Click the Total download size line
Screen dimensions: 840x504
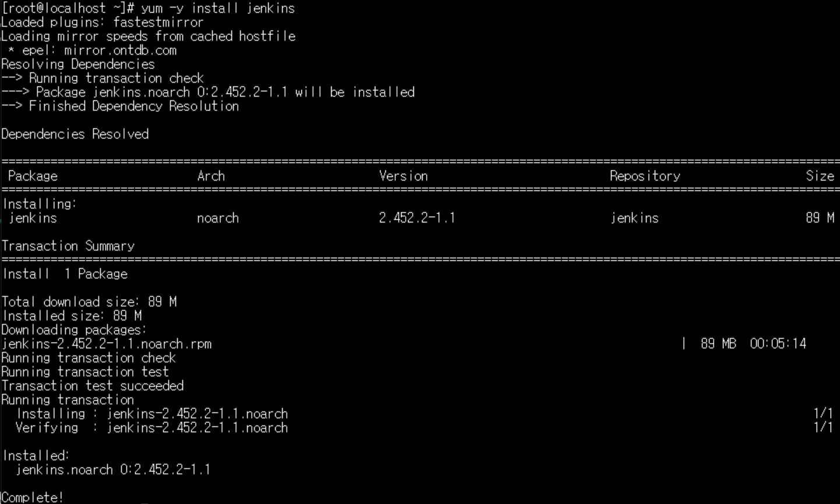click(89, 302)
